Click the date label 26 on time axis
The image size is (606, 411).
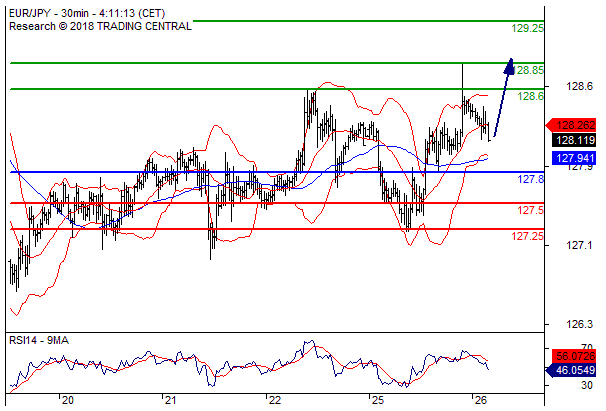[481, 401]
